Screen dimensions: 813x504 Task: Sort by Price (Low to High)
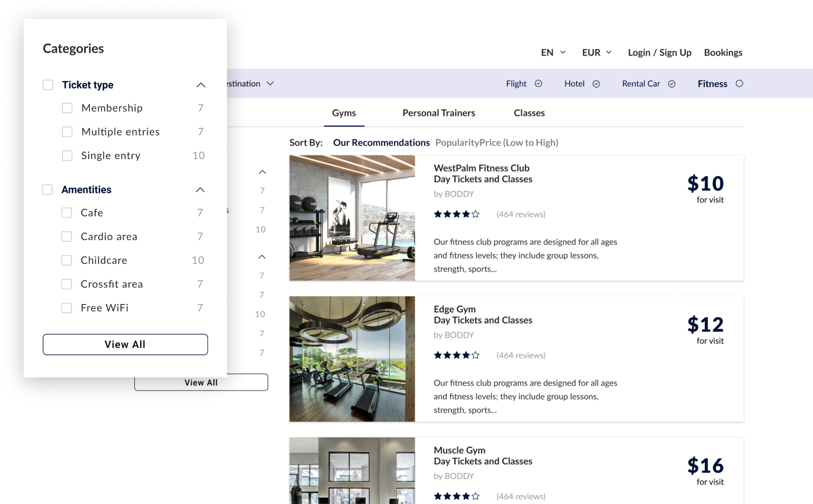point(518,143)
